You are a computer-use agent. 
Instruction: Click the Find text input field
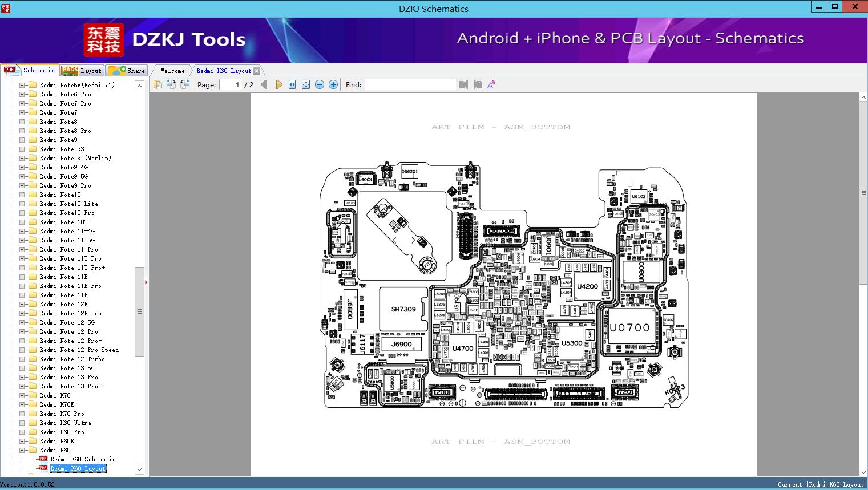[x=410, y=84]
